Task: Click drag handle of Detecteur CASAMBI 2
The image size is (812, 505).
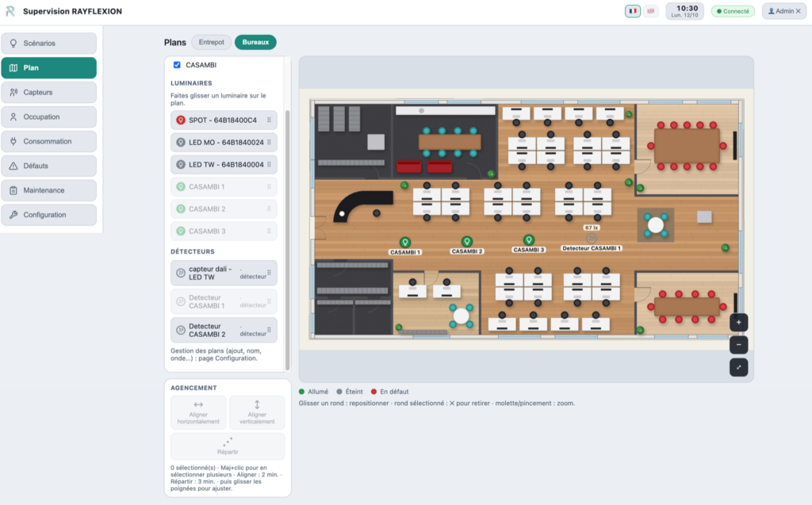Action: (269, 330)
